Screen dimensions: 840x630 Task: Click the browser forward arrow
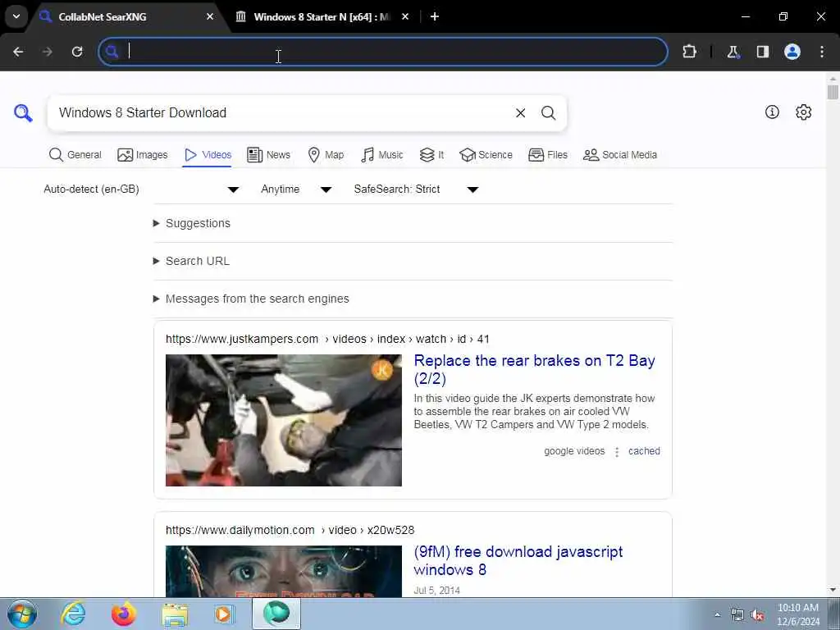[x=48, y=52]
